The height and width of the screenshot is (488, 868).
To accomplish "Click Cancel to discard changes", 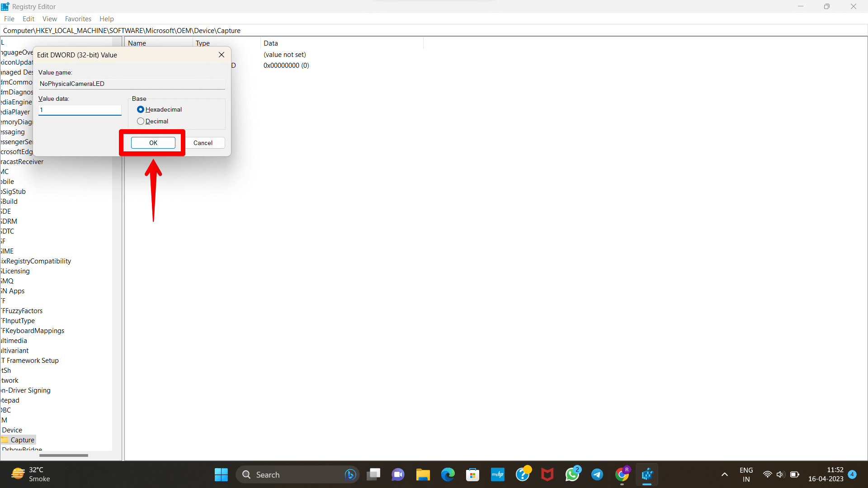I will (x=203, y=142).
